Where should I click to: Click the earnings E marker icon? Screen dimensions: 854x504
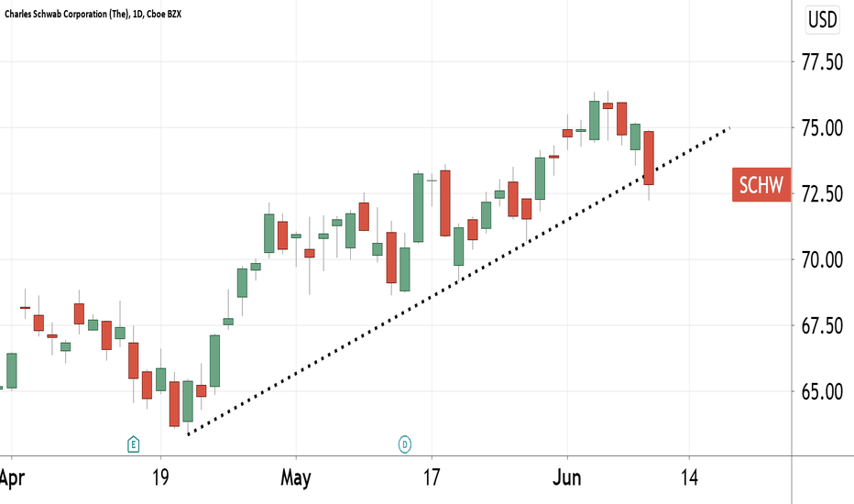pyautogui.click(x=133, y=444)
